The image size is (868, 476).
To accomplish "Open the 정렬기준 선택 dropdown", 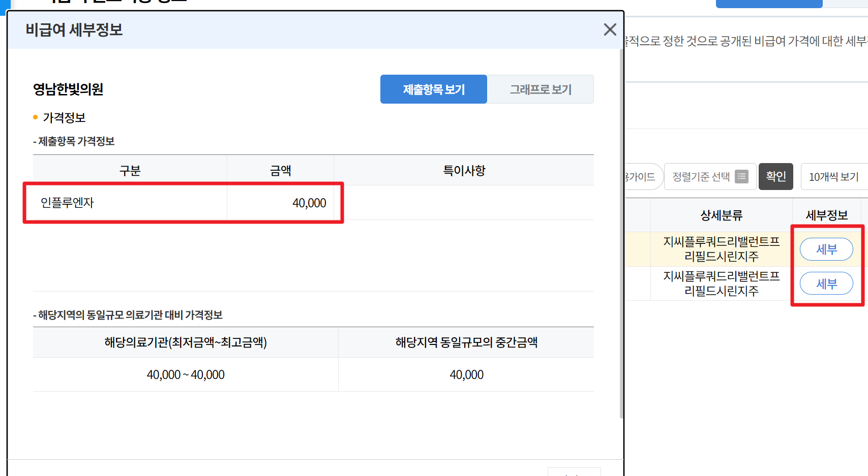I will 710,177.
